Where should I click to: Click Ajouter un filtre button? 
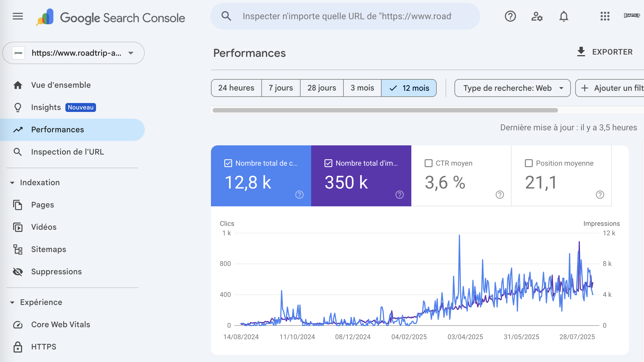coord(610,88)
